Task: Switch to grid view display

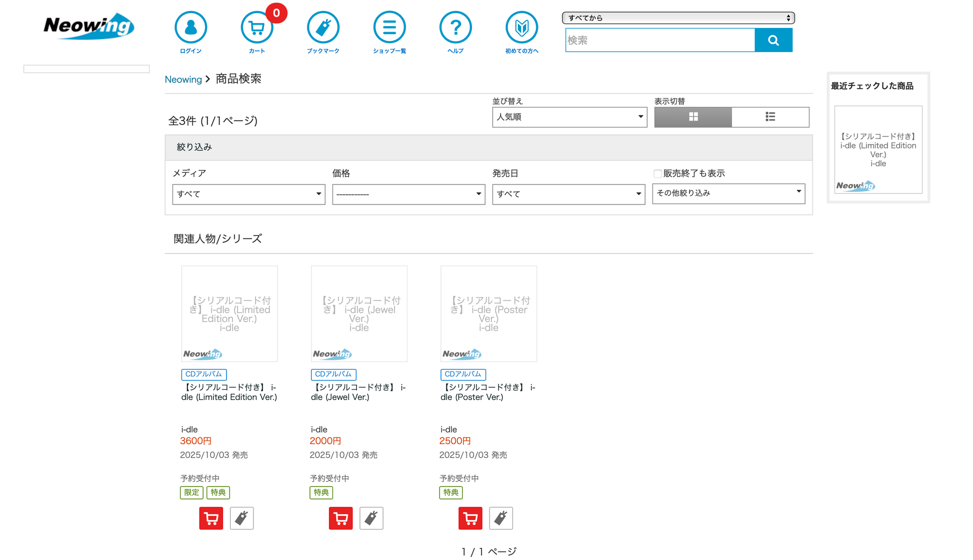Action: 693,117
